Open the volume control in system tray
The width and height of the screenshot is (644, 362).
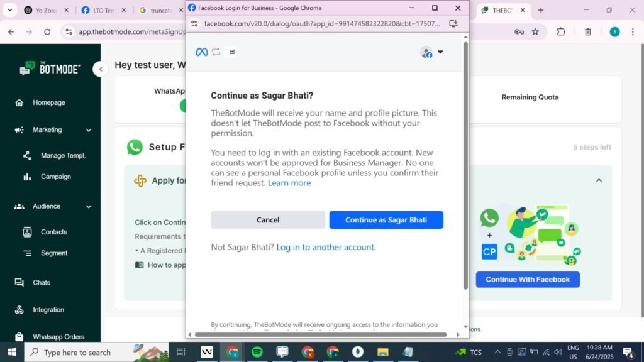click(558, 352)
